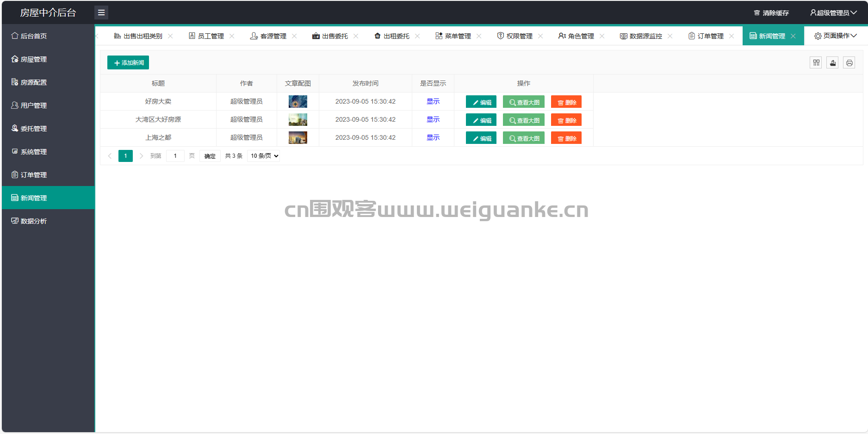Close the active 新闻管理 tab
This screenshot has height=434, width=868.
click(x=793, y=36)
